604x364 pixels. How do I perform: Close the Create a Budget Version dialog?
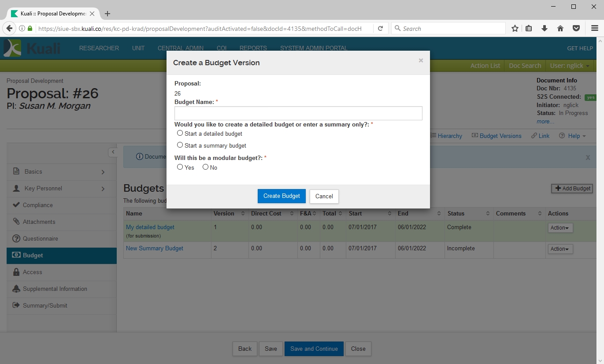(x=421, y=61)
